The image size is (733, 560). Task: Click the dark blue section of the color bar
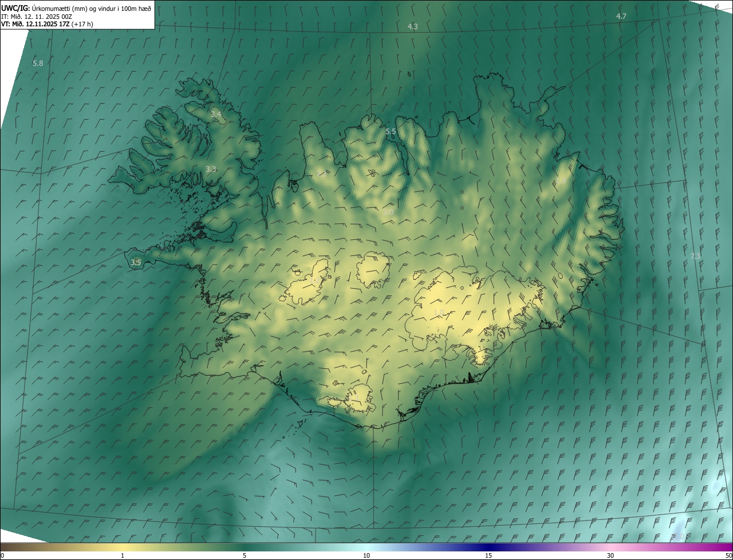(x=488, y=547)
